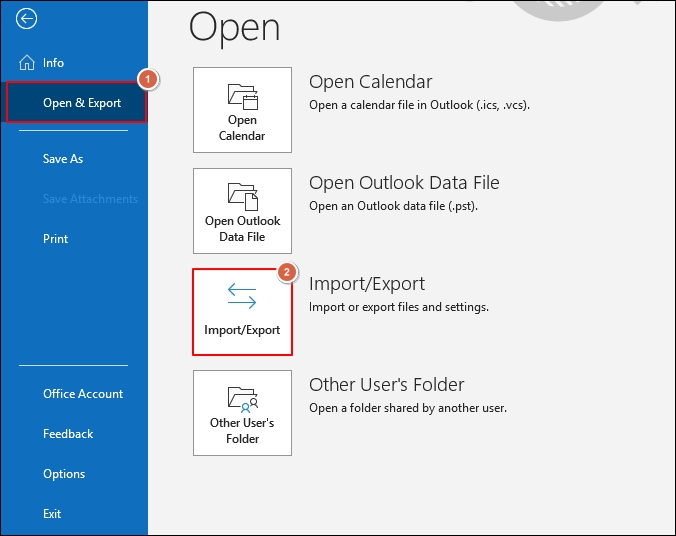This screenshot has height=536, width=676.
Task: Click the 'Open Outlook Data File' heading
Action: (x=404, y=183)
